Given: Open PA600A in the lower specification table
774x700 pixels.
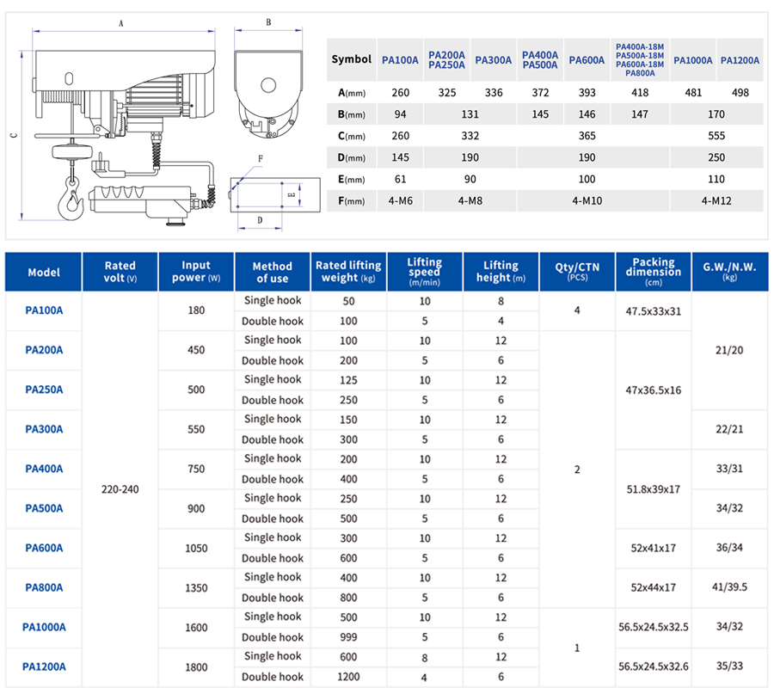Looking at the screenshot, I should click(44, 548).
